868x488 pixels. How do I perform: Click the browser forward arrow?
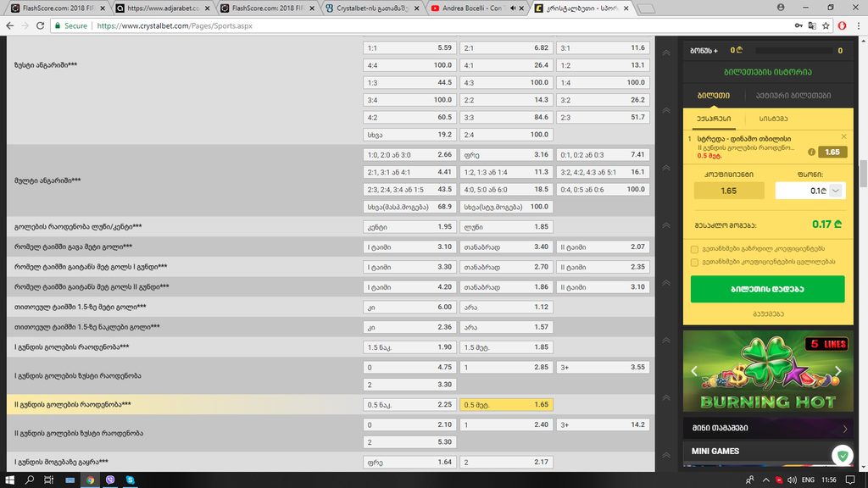pos(25,25)
